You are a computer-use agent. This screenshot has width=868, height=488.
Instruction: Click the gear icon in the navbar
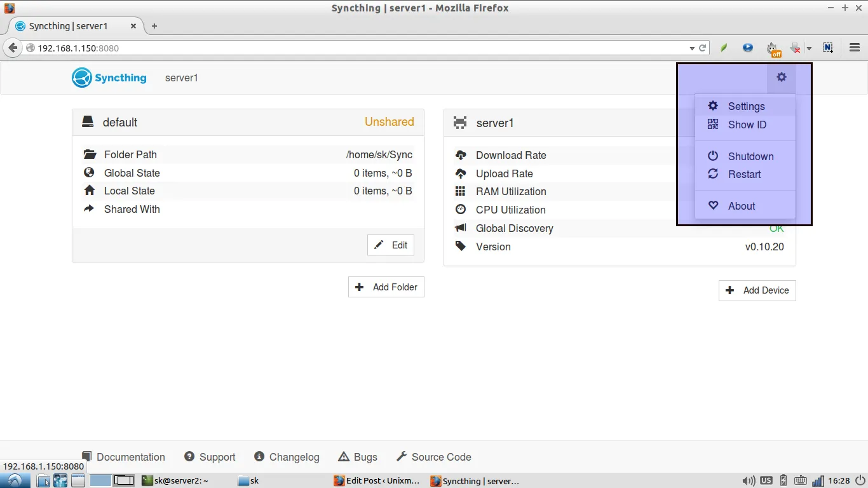[x=781, y=78]
